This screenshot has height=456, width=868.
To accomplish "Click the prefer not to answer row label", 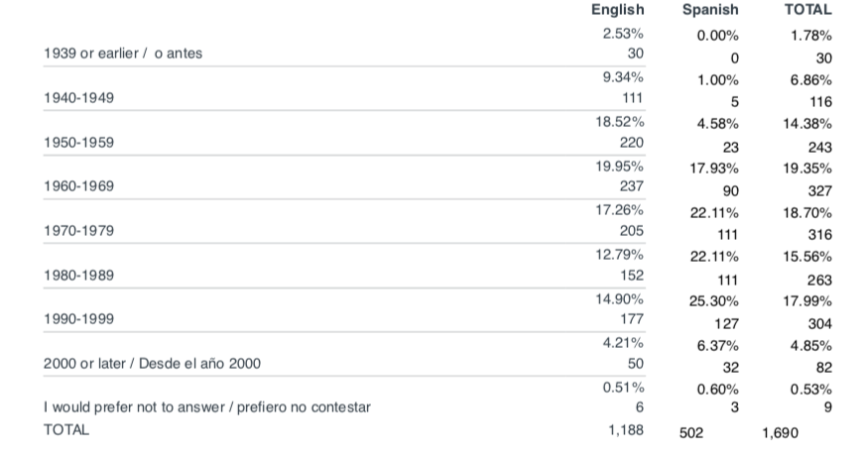I will [207, 407].
